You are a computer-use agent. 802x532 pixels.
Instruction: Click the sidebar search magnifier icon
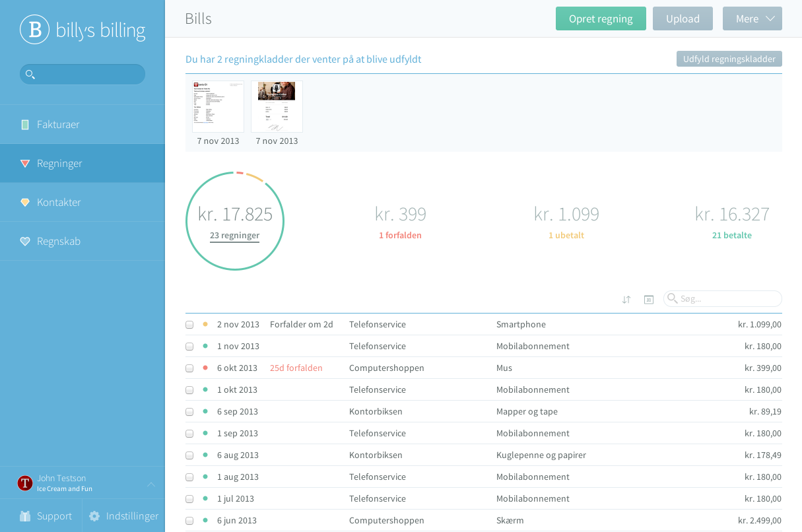30,74
